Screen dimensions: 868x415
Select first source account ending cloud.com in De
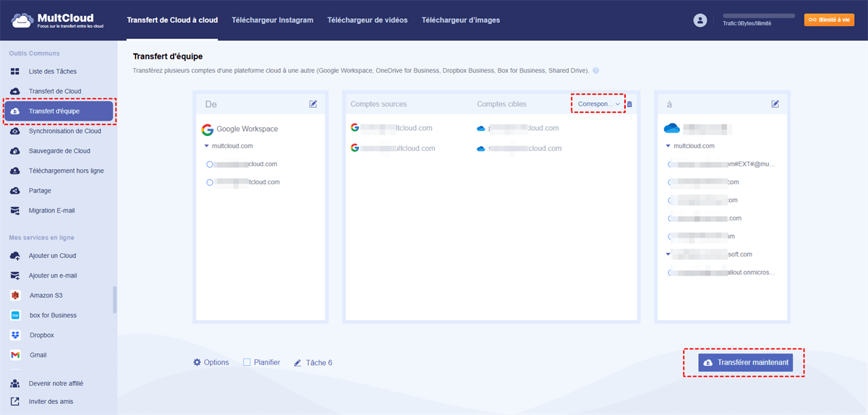pyautogui.click(x=210, y=164)
